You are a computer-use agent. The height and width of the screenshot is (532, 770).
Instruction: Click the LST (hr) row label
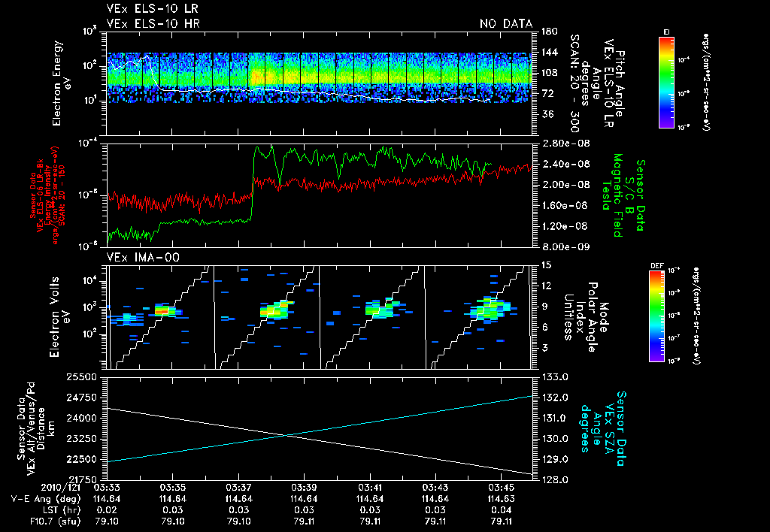63,510
